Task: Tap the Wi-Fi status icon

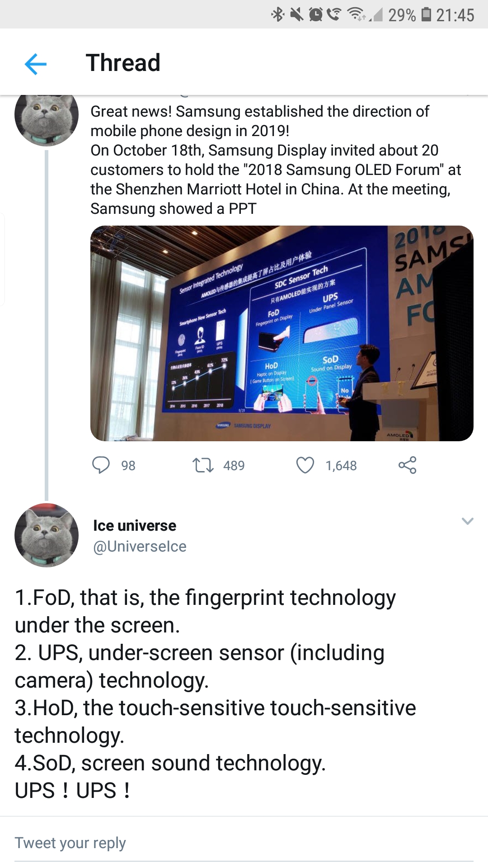Action: pos(357,14)
